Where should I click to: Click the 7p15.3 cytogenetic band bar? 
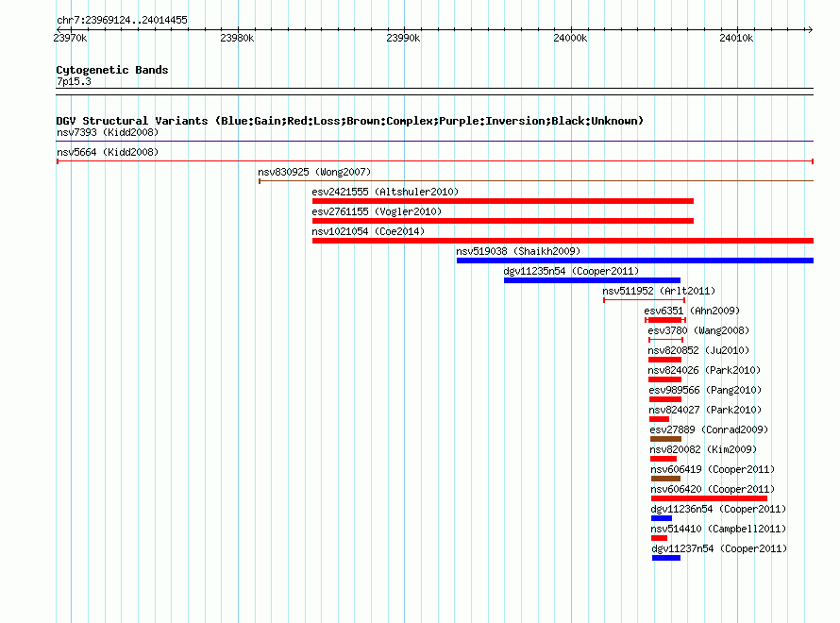(x=435, y=92)
